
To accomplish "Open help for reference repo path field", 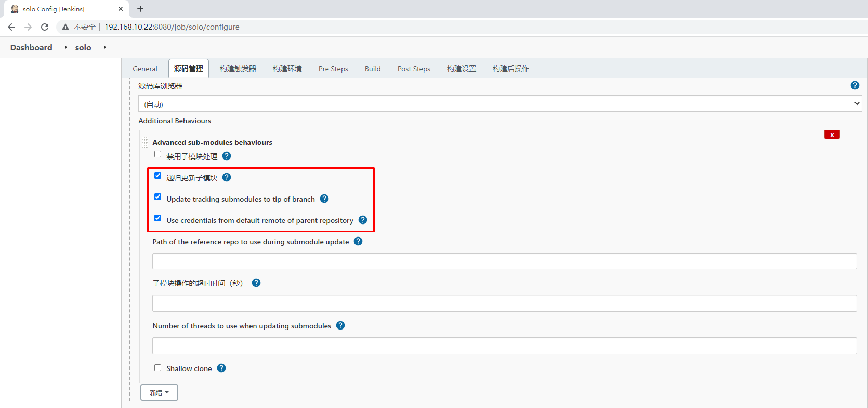I will coord(358,241).
